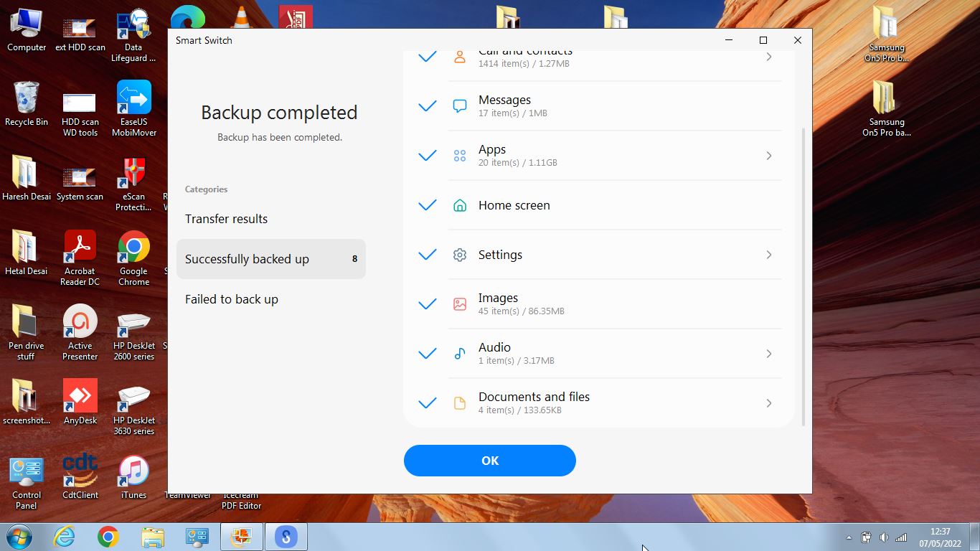The image size is (980, 551).
Task: Select the Active Presenter desktop shortcut
Action: (x=80, y=332)
